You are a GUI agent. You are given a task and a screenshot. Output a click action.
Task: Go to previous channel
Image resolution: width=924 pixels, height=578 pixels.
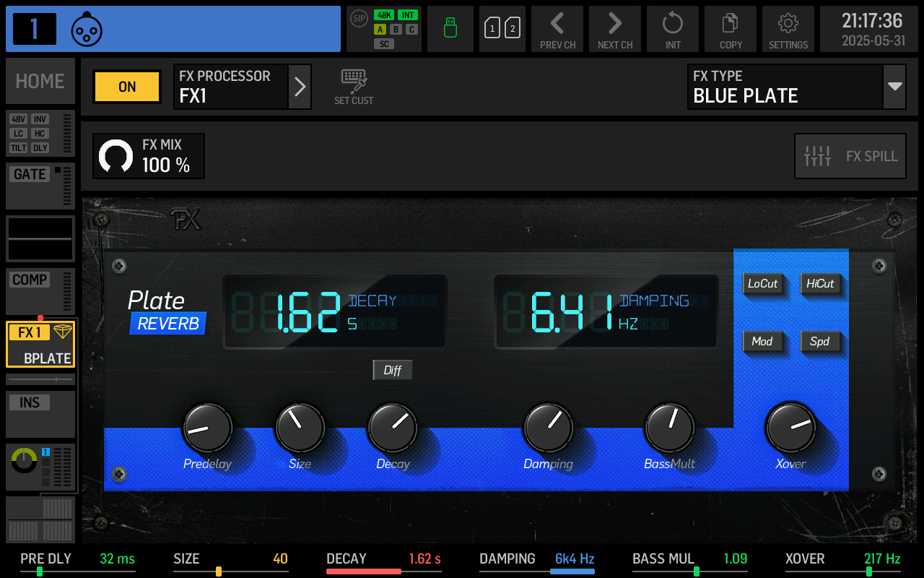pyautogui.click(x=557, y=29)
